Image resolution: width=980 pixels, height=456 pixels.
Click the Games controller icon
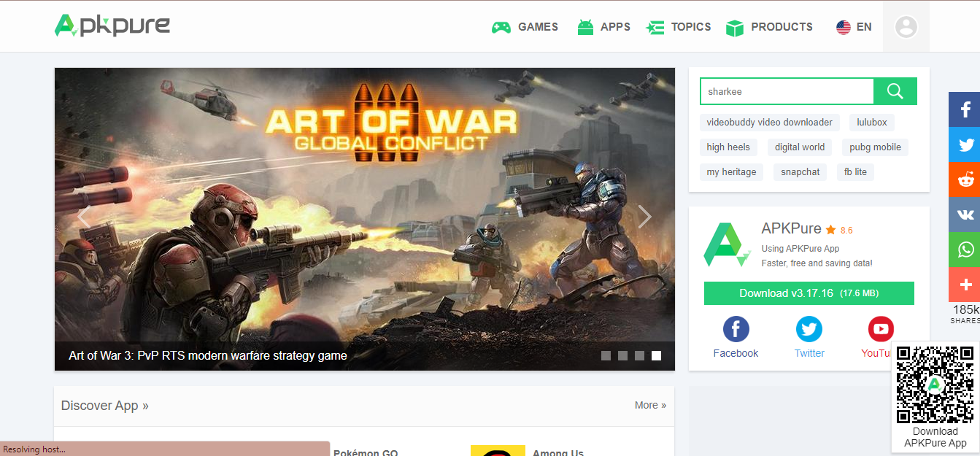pos(501,27)
